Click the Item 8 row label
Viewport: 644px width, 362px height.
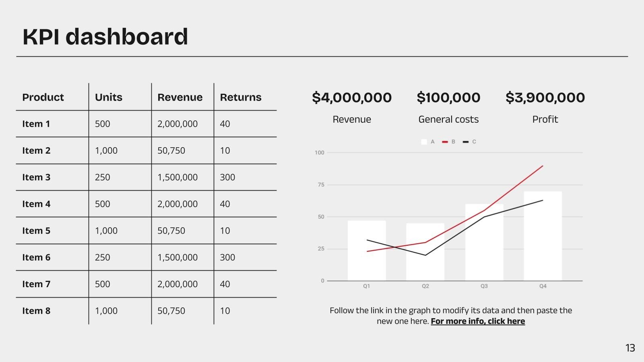click(36, 311)
